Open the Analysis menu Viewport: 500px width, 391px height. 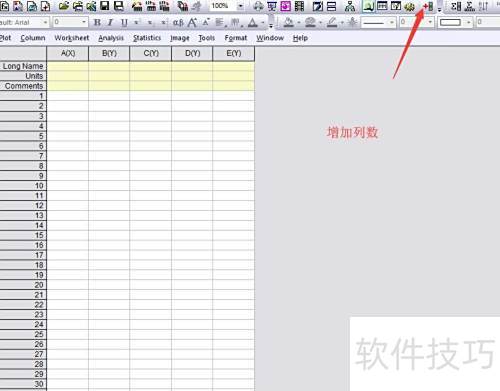[x=111, y=38]
